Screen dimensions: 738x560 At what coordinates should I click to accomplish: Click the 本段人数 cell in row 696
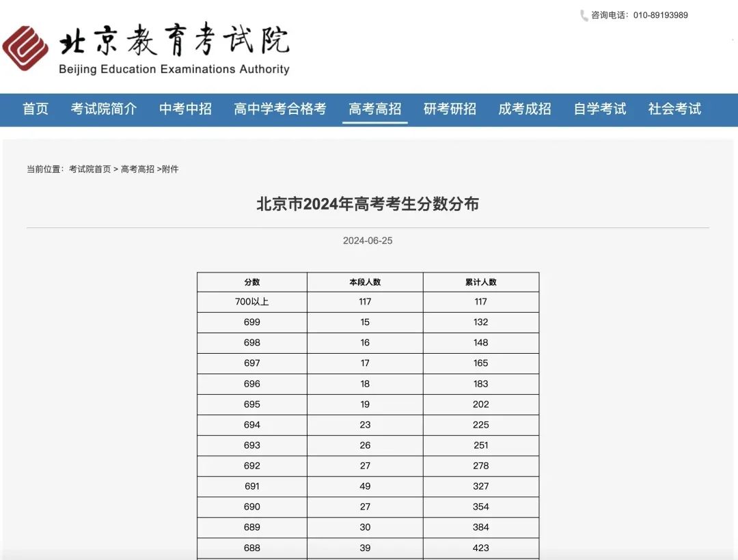click(365, 384)
